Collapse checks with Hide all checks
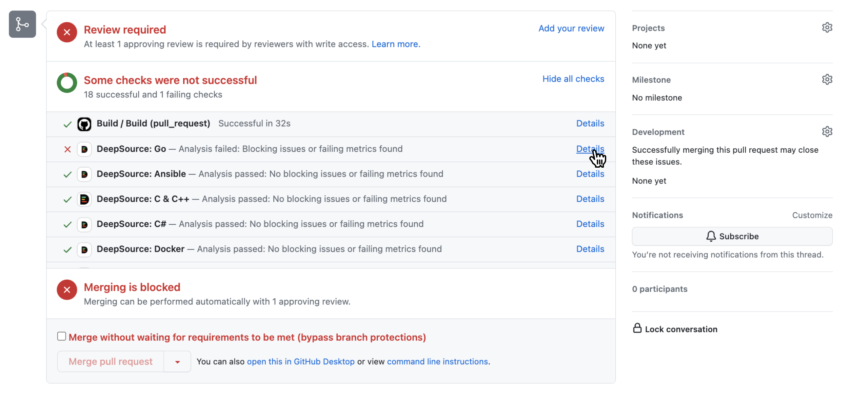The image size is (868, 393). pos(573,79)
